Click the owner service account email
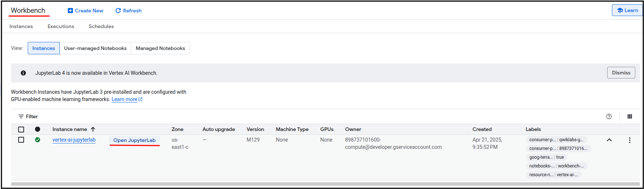Screen dimensions: 644x189 tap(393, 143)
